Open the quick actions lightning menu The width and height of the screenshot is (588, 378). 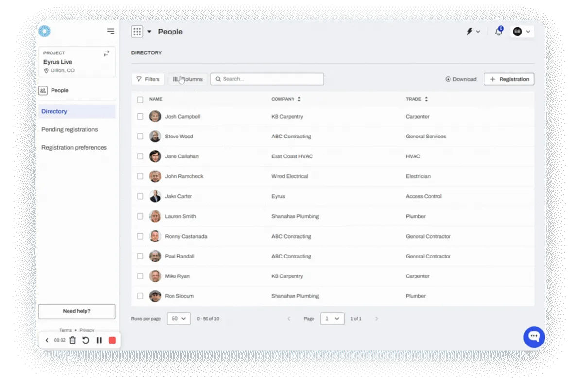coord(469,31)
